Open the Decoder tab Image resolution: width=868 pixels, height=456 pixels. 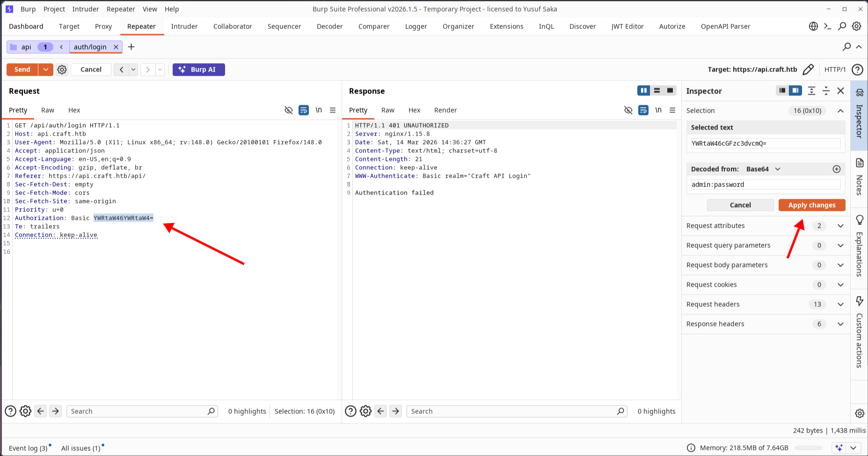329,26
